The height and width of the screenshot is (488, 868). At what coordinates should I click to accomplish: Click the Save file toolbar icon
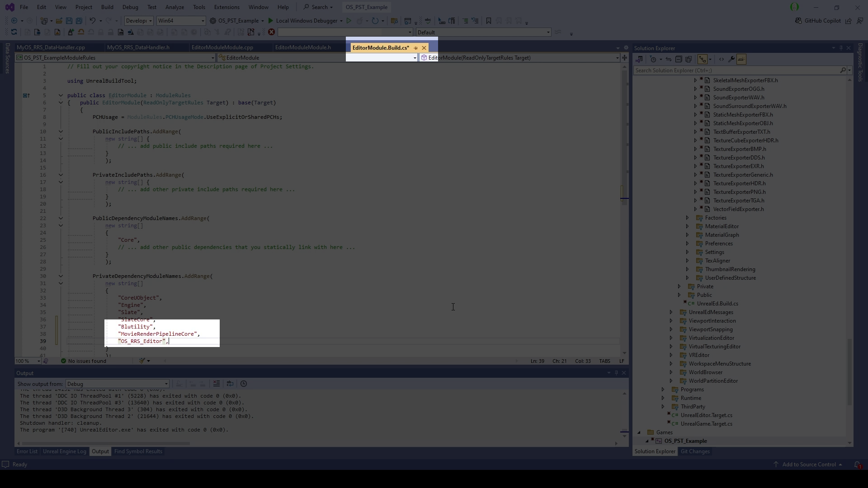[x=69, y=21]
